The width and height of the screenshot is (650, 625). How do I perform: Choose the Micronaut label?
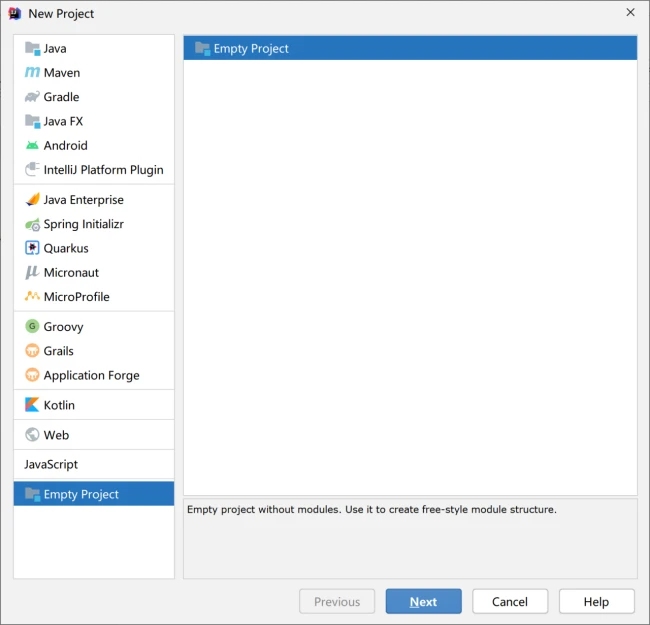coord(71,272)
